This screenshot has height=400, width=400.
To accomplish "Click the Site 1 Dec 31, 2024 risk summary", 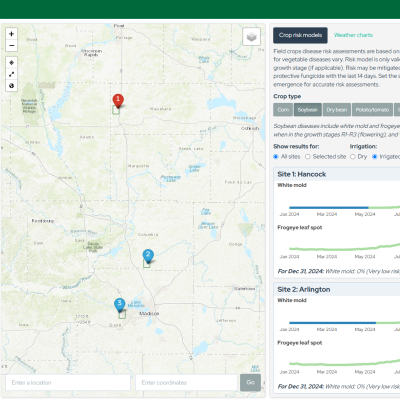I will coord(339,271).
